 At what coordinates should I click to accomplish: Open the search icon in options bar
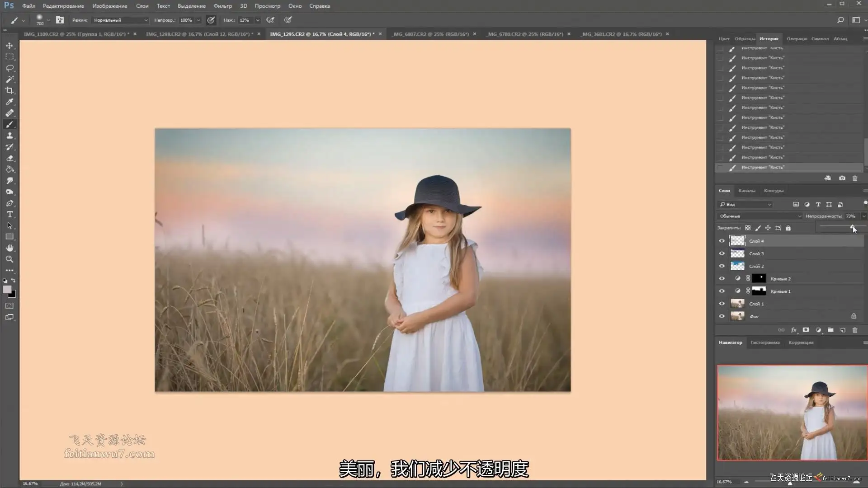click(x=840, y=20)
